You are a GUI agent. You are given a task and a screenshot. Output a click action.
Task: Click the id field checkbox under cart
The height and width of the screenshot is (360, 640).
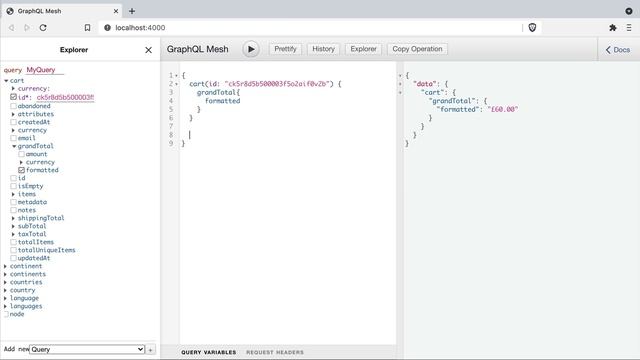pyautogui.click(x=13, y=178)
